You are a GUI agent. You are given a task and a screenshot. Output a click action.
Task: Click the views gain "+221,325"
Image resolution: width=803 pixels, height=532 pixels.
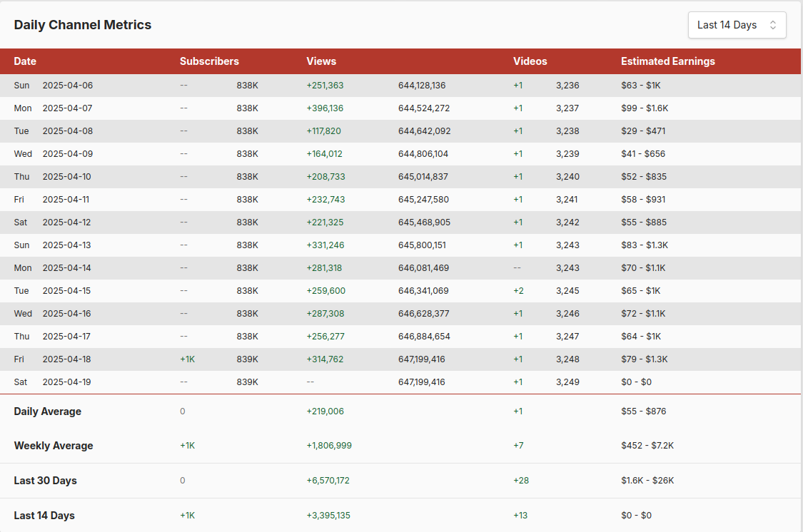click(x=325, y=222)
